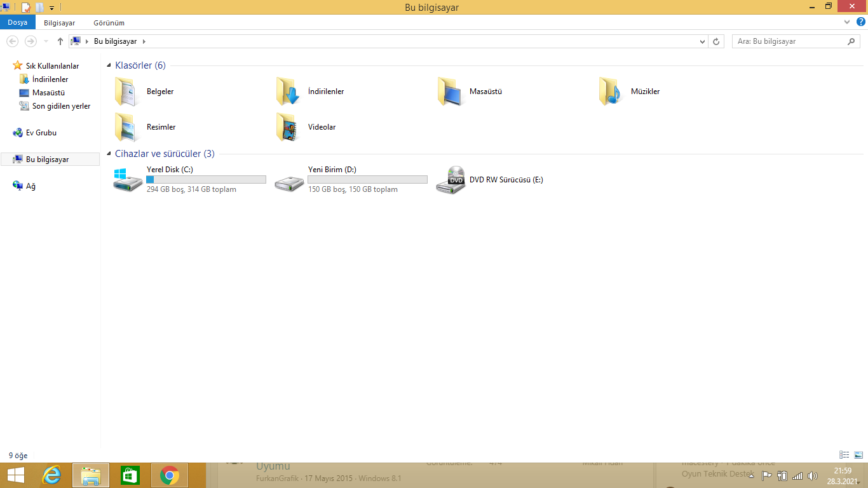Image resolution: width=868 pixels, height=488 pixels.
Task: Launch Internet Explorer from the taskbar
Action: pos(51,475)
